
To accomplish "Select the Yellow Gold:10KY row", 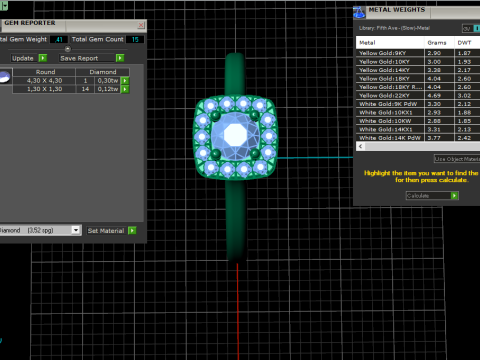I will (418, 62).
